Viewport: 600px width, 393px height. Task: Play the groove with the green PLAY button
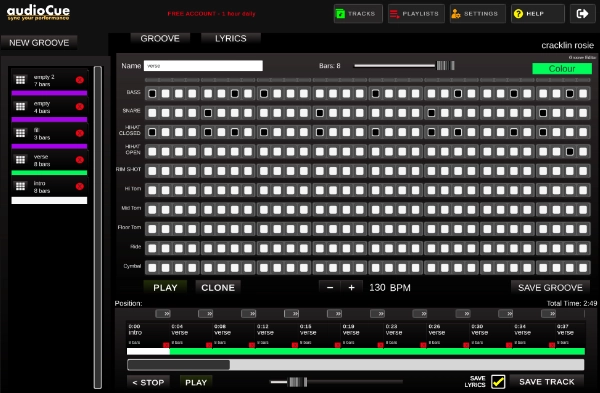click(x=165, y=288)
